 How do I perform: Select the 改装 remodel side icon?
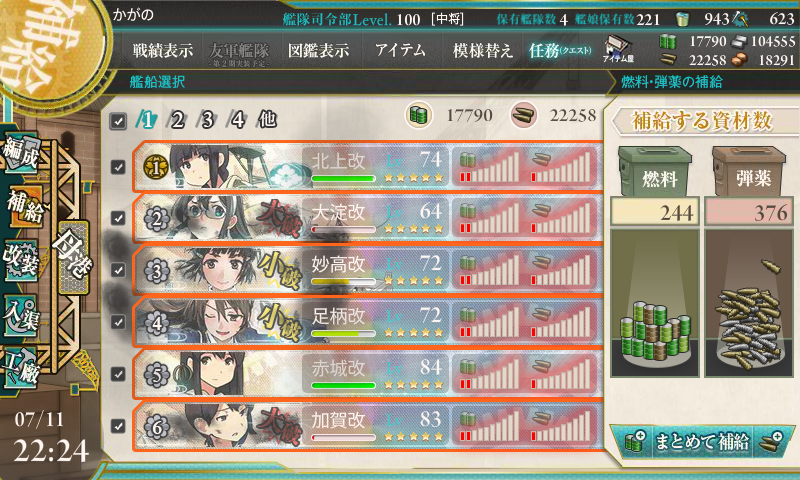21,259
